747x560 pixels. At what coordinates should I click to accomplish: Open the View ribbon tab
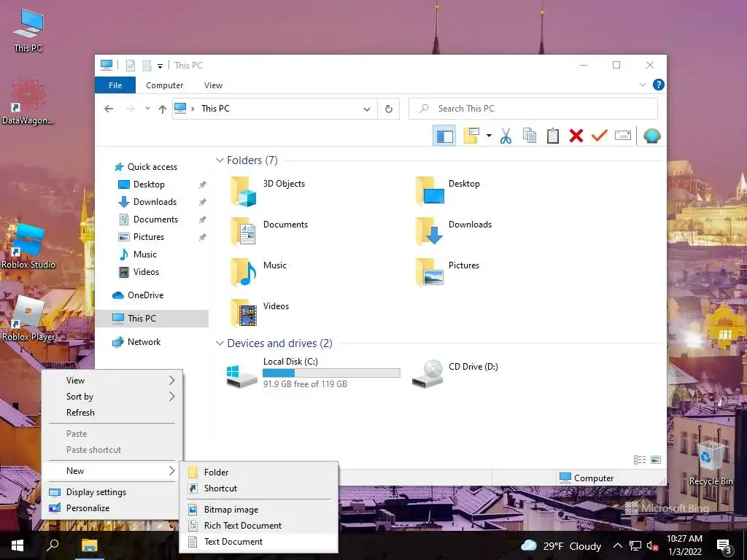pyautogui.click(x=213, y=85)
